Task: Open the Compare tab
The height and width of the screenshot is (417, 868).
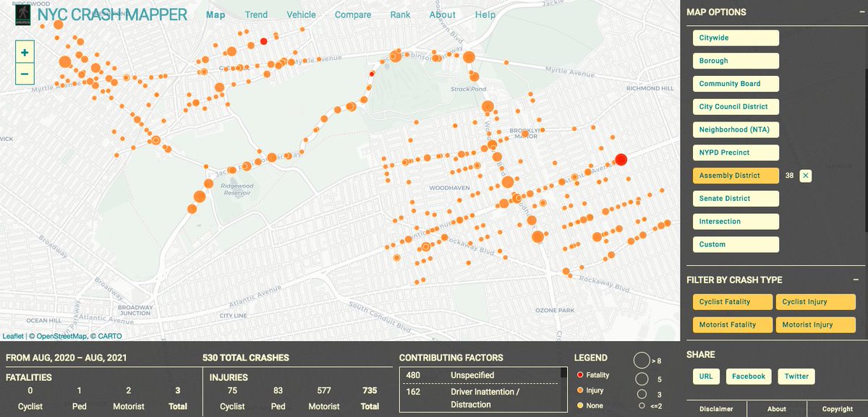Action: point(353,14)
